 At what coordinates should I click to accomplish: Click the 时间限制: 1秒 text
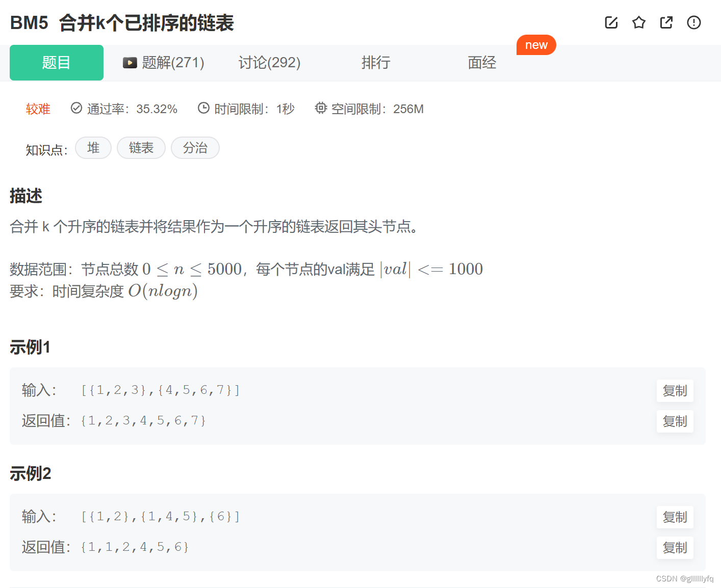click(254, 109)
